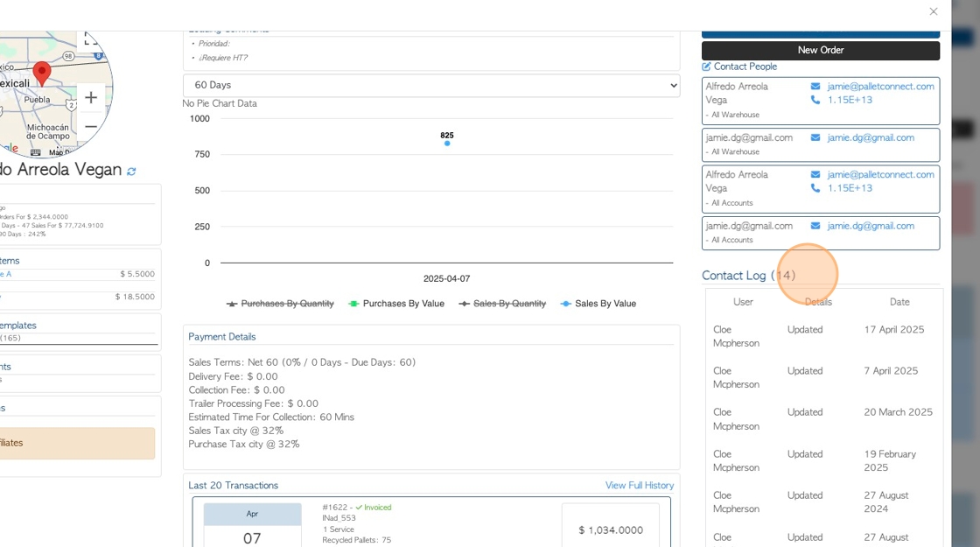Click Estimated Time For Collection line
The width and height of the screenshot is (980, 547).
[x=271, y=417]
